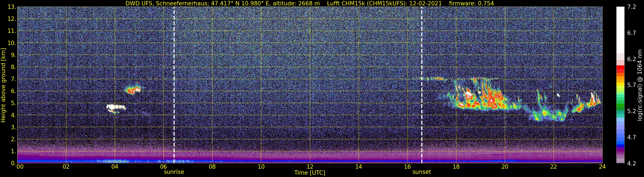This screenshot has width=644, height=177.
Task: Click the colorbar tick value '7.2'
Action: tap(632, 7)
